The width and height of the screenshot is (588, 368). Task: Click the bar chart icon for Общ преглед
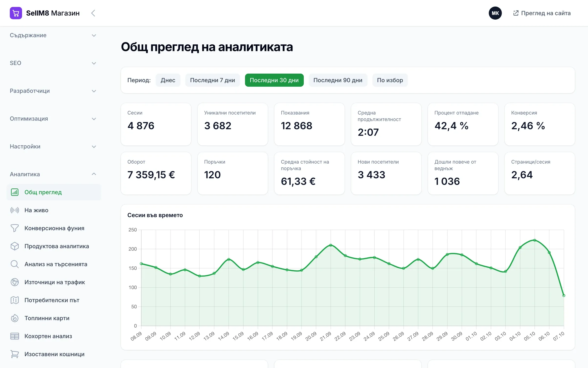[15, 192]
